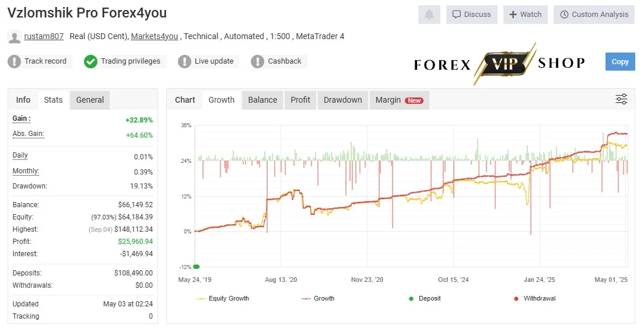Click the Live update warning icon

pyautogui.click(x=184, y=61)
